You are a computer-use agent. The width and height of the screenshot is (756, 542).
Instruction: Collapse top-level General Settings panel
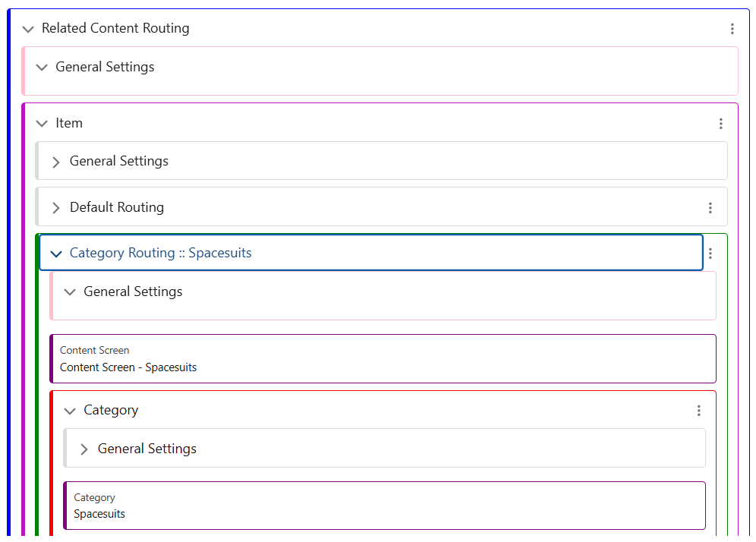(x=42, y=68)
